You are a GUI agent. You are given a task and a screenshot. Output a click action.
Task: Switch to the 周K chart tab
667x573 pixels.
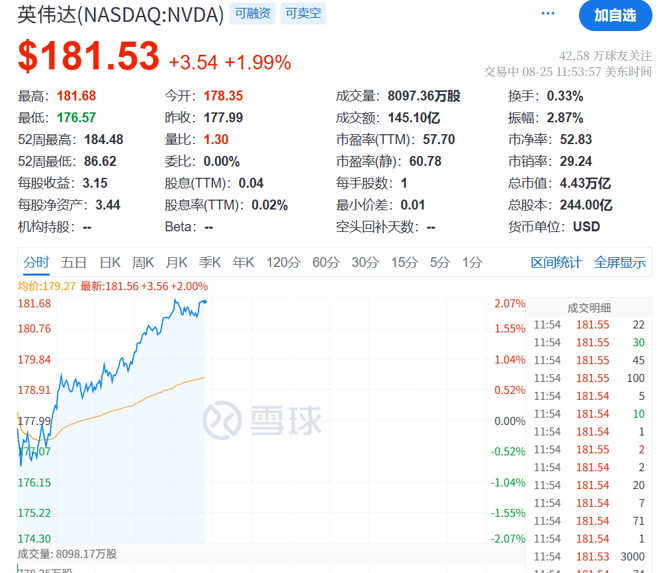point(143,262)
